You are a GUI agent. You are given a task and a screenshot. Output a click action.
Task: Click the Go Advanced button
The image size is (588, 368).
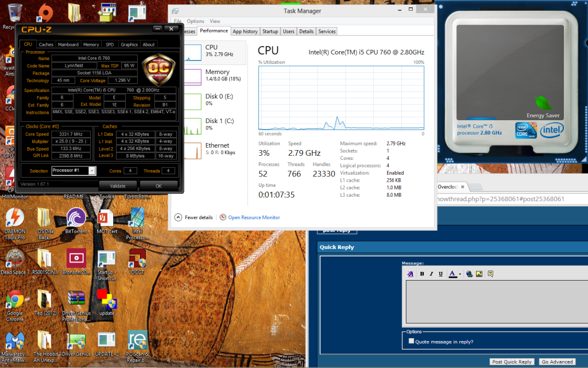coord(557,362)
